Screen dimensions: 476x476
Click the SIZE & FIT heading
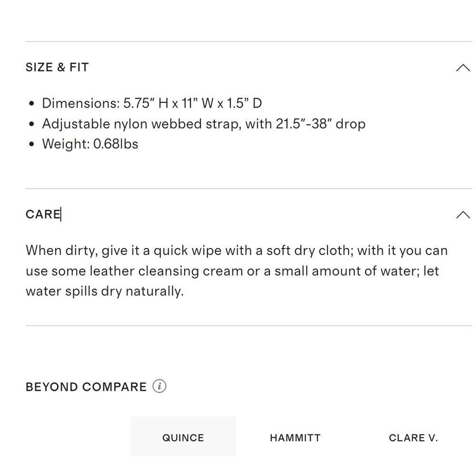[x=57, y=67]
